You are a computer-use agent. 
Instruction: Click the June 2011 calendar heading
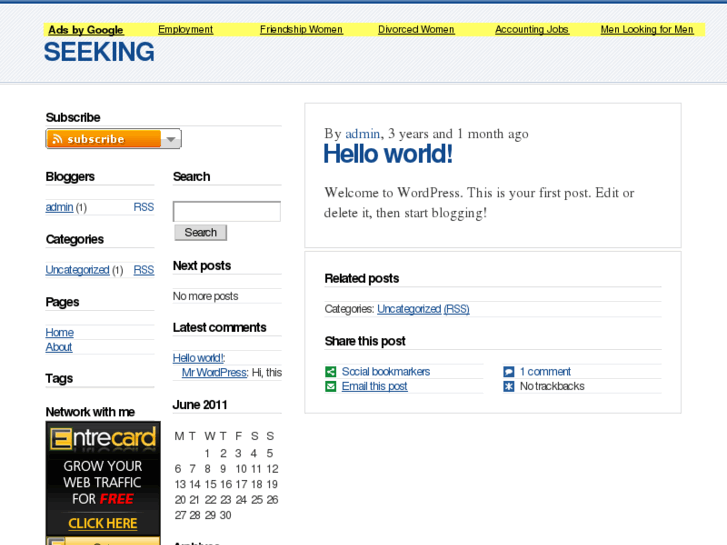200,405
